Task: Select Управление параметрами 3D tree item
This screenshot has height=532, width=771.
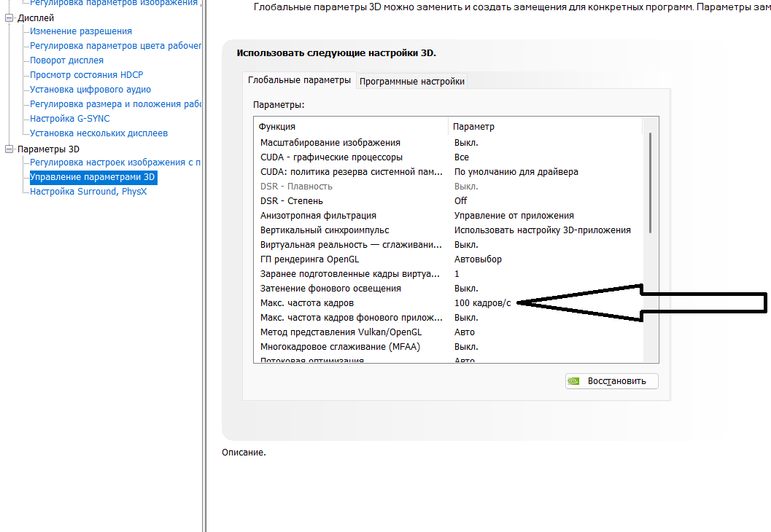Action: click(93, 177)
